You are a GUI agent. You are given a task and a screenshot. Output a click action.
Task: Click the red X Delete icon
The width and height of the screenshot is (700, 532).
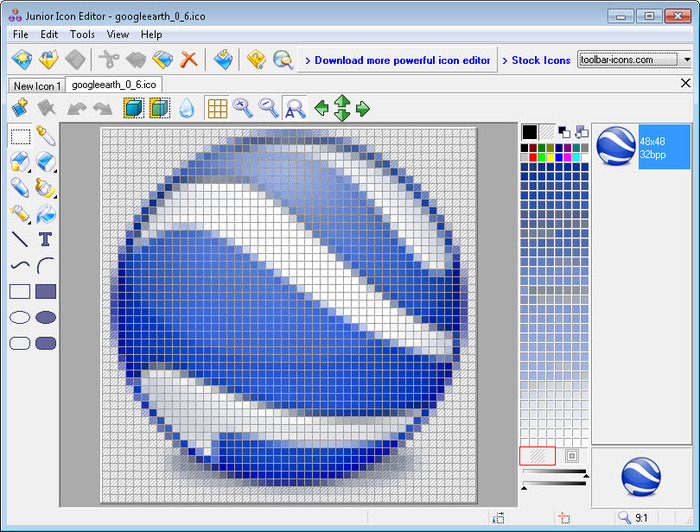189,59
